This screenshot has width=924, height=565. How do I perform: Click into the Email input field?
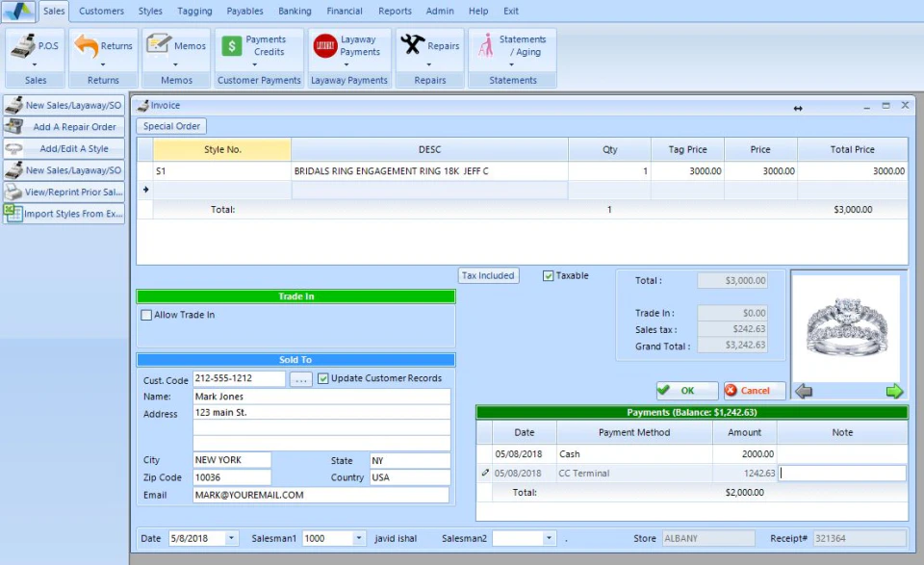click(321, 495)
